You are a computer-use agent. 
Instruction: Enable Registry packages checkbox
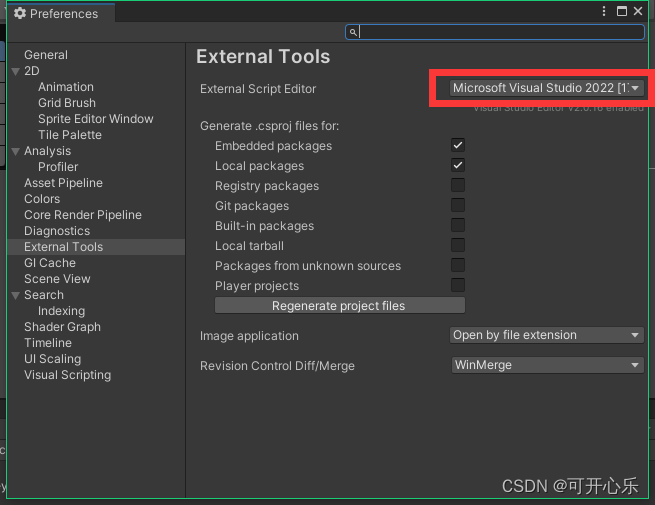click(458, 185)
